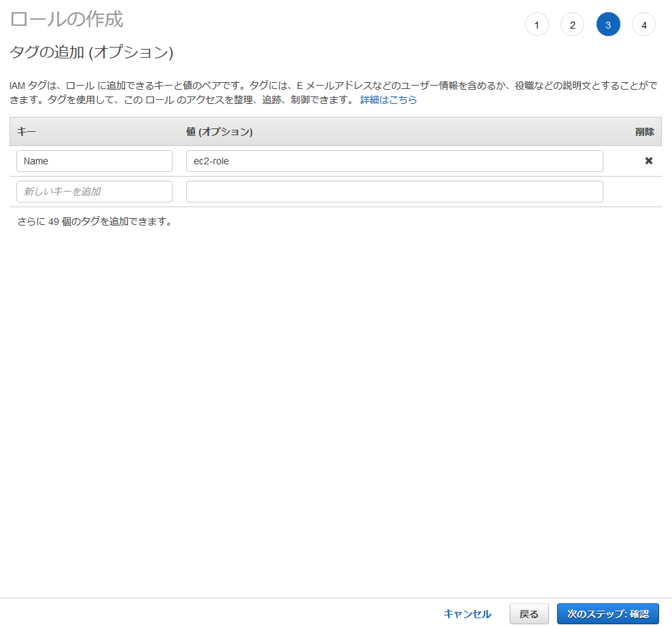Click the 削除 column header

(x=644, y=132)
